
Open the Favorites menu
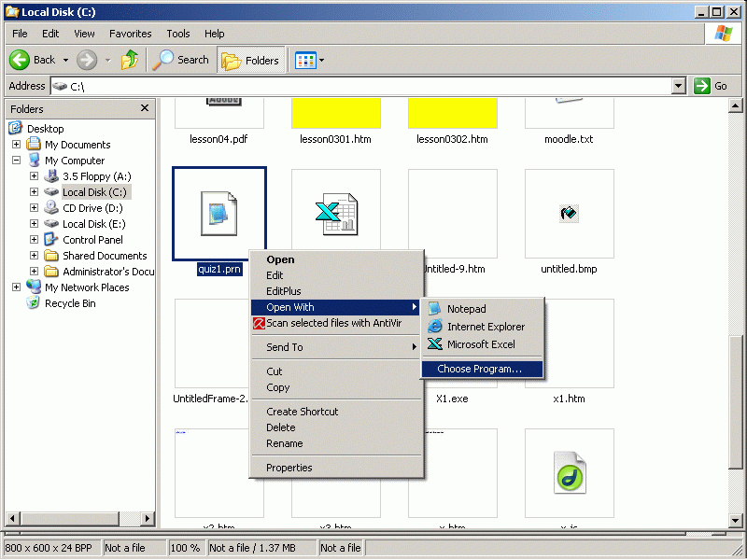130,34
